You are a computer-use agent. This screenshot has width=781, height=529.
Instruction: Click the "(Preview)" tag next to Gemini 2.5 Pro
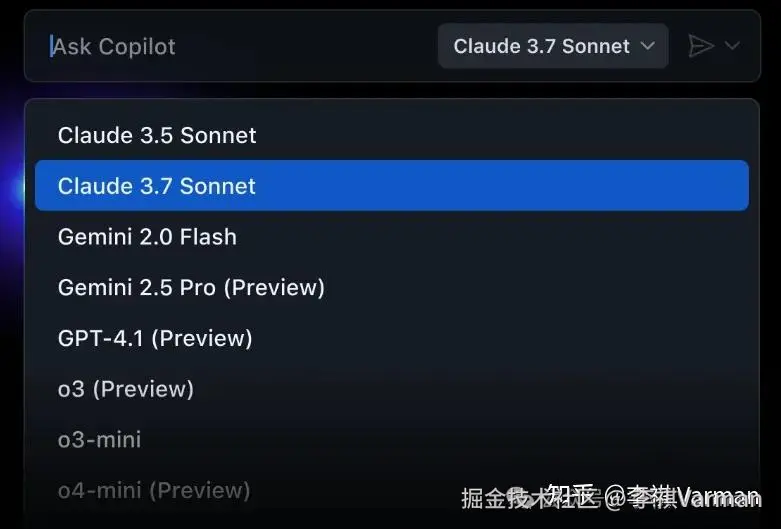(x=273, y=288)
